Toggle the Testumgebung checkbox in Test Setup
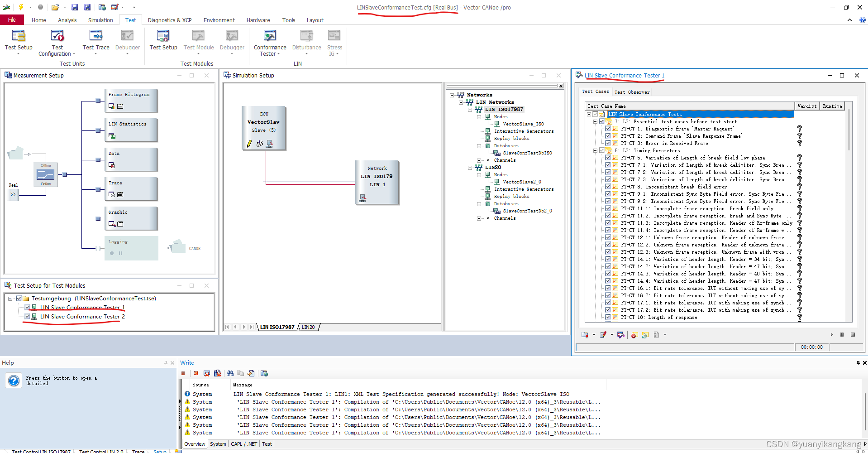The image size is (868, 453). (x=19, y=298)
